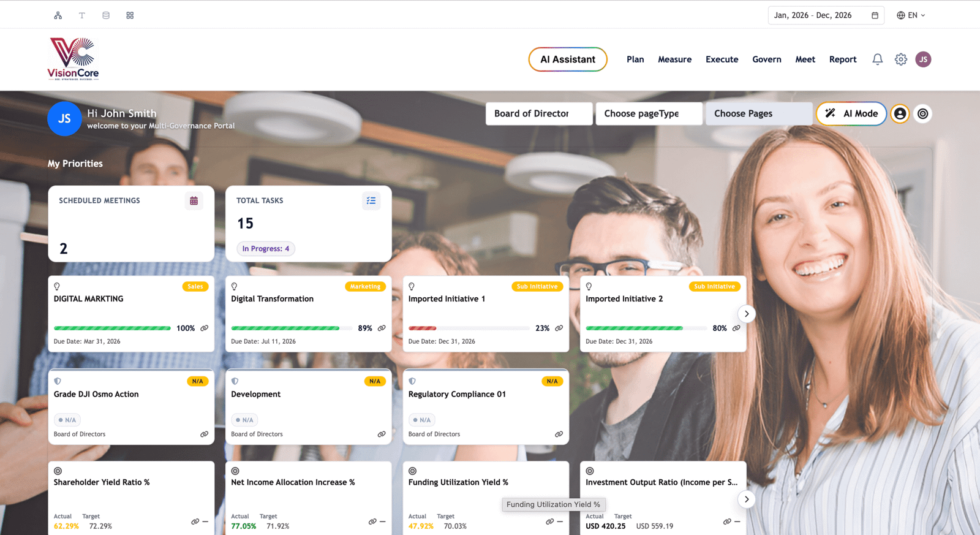Open the hierarchy tree icon in top bar
The width and height of the screenshot is (980, 535).
58,15
